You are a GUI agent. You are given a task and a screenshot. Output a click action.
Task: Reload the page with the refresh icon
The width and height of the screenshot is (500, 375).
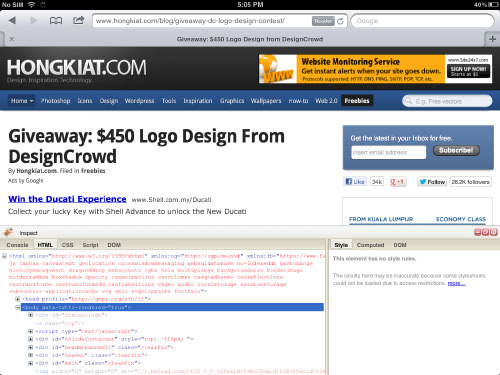tap(340, 21)
